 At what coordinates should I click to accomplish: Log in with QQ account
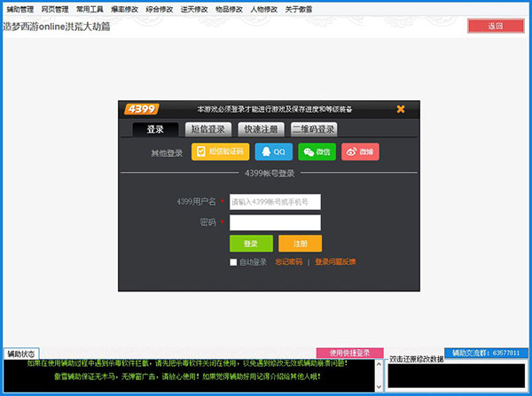[273, 151]
